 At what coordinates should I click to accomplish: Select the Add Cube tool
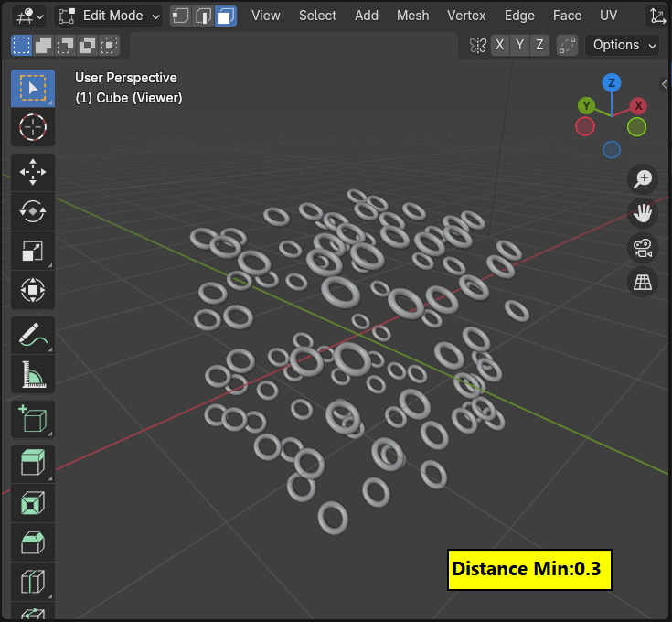click(x=33, y=419)
